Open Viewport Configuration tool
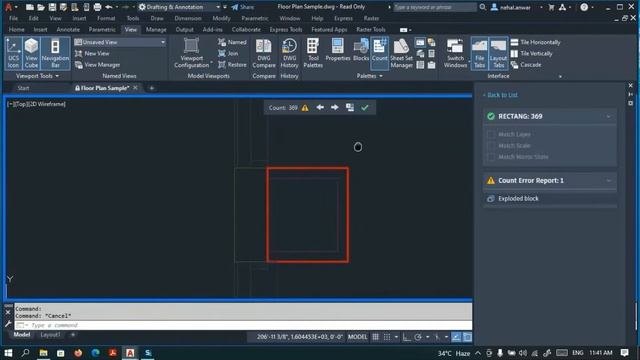The width and height of the screenshot is (640, 360). (191, 53)
